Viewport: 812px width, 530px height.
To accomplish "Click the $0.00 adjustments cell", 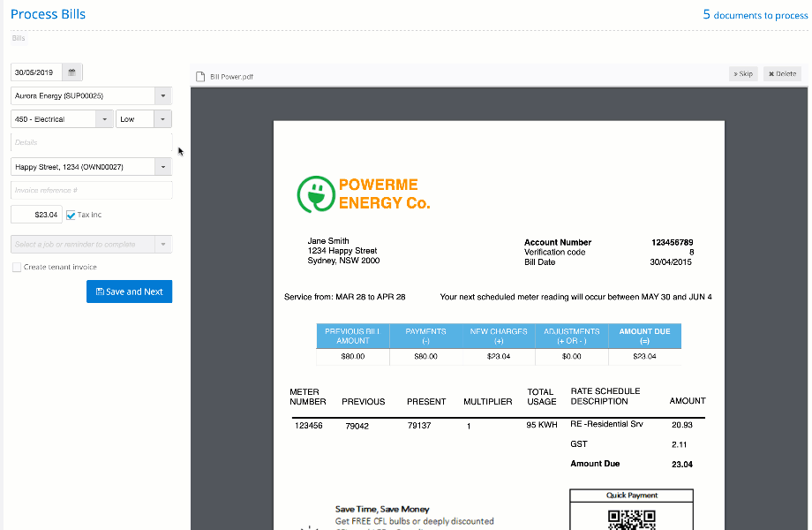I will point(572,357).
